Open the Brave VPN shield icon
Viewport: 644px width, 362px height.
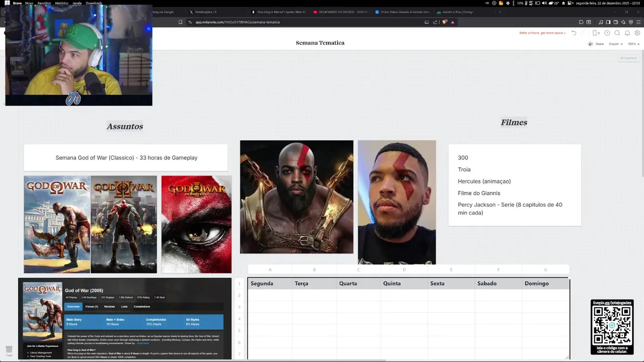(631, 22)
